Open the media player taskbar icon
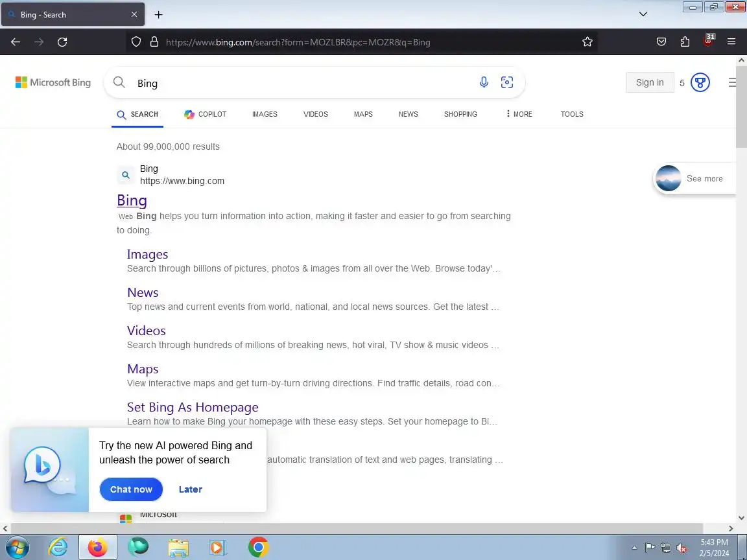This screenshot has width=747, height=560. 218,548
